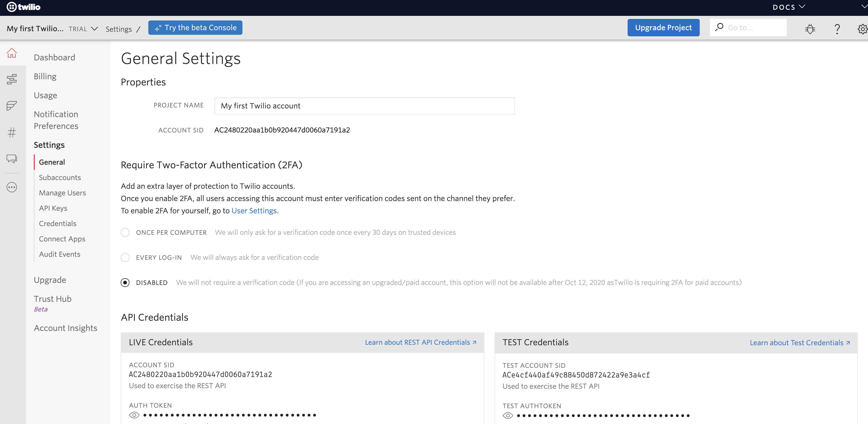Screen dimensions: 868x424
Task: Open the help question mark icon
Action: [x=837, y=29]
